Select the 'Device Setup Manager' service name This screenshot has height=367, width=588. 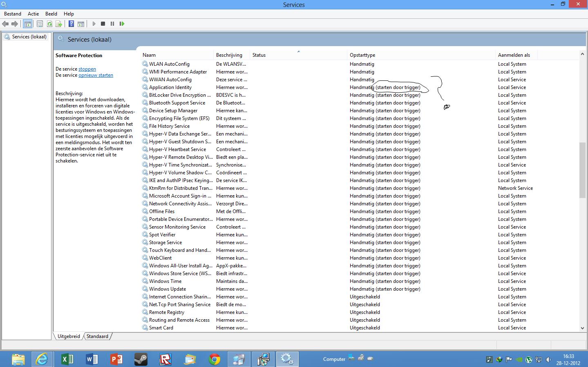(173, 111)
